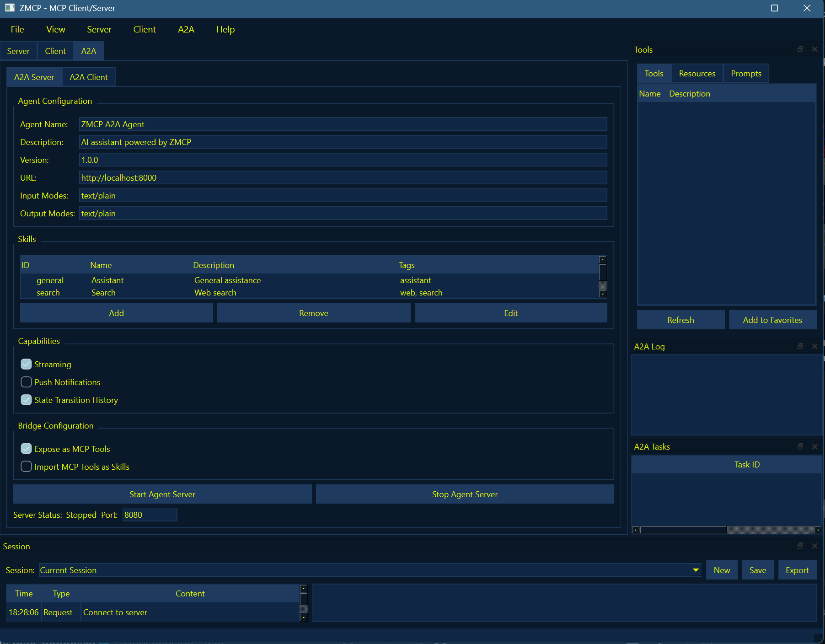Refresh the tools list
The image size is (825, 644).
click(x=680, y=320)
